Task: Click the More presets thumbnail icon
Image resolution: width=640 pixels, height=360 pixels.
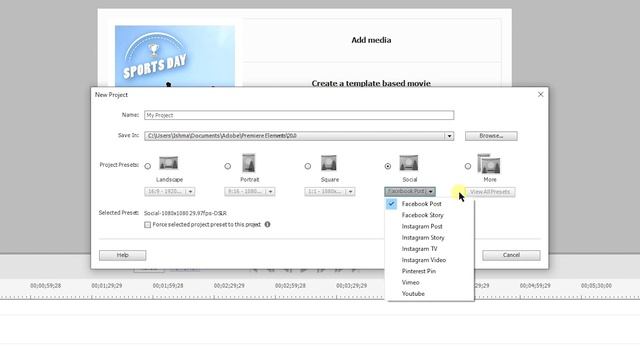Action: (489, 164)
